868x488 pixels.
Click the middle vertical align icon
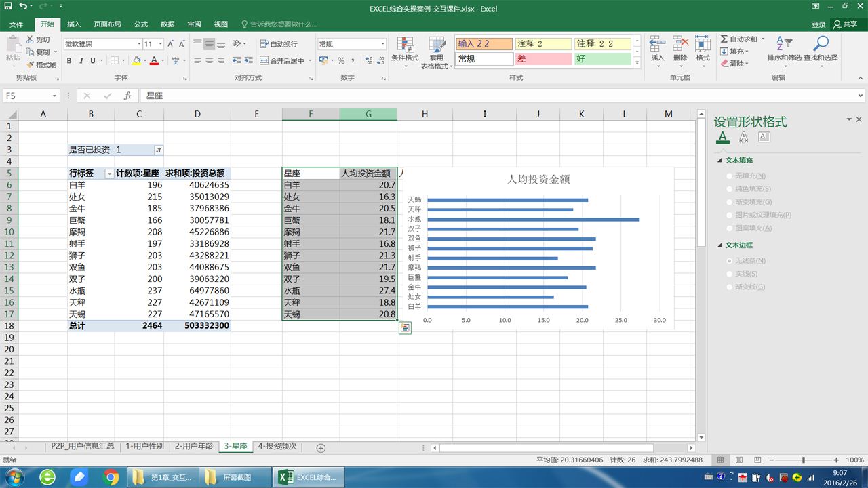point(210,43)
